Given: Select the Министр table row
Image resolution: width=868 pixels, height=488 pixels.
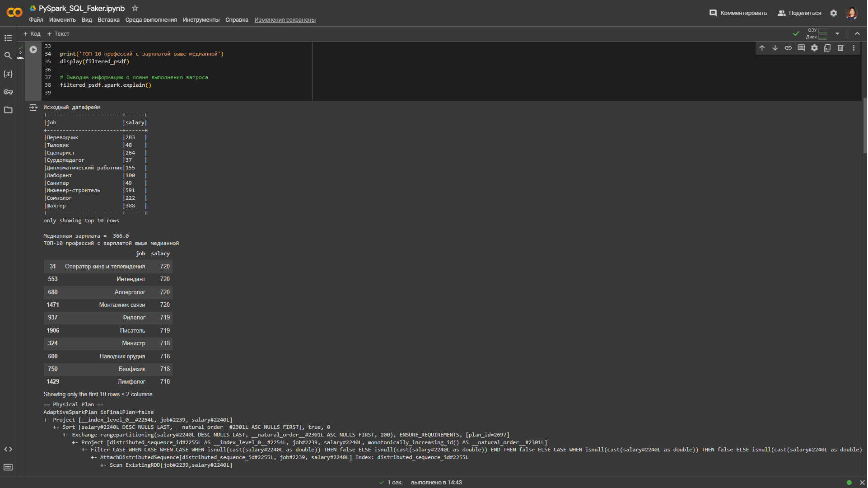Looking at the screenshot, I should click(x=108, y=343).
